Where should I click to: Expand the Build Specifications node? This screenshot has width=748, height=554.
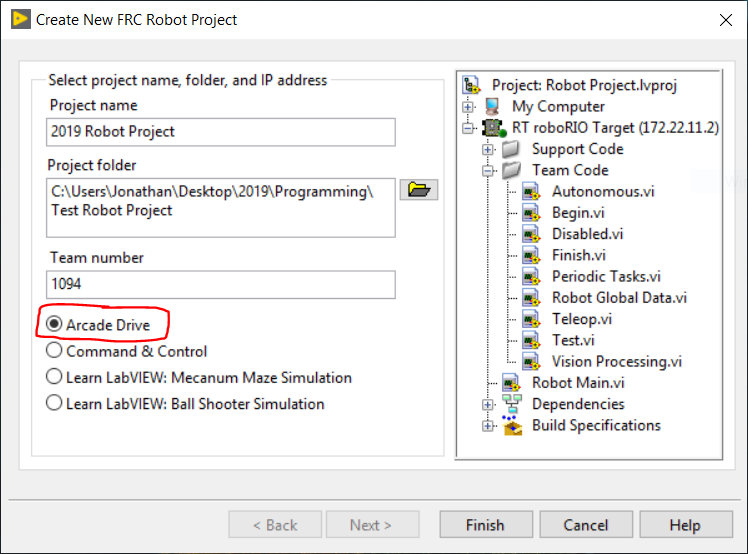(488, 426)
